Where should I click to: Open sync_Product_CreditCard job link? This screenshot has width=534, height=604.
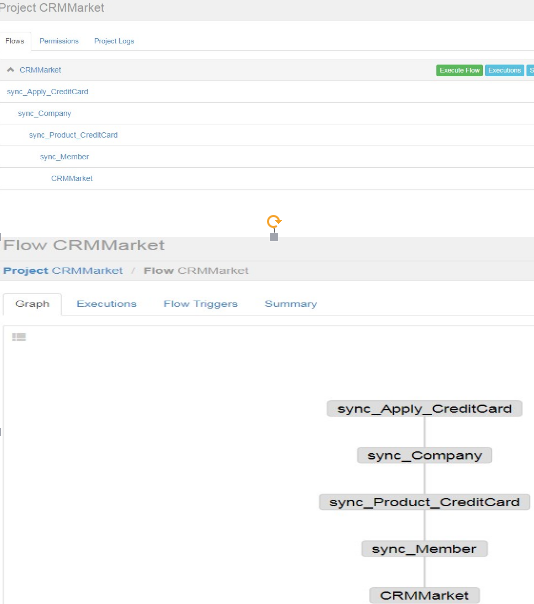pos(73,135)
